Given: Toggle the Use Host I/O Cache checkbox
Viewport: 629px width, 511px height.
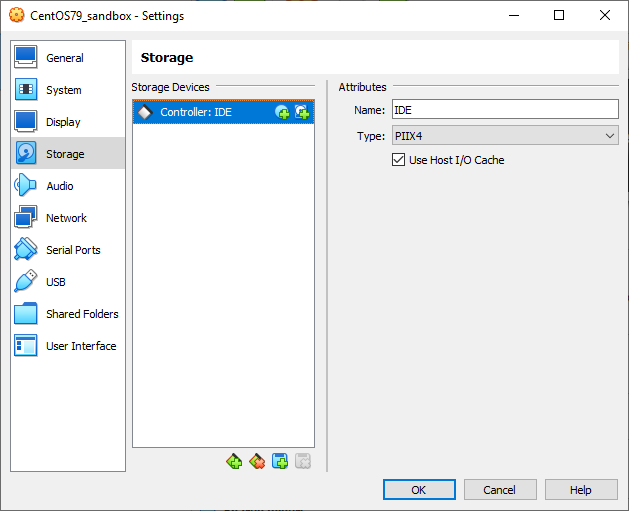Looking at the screenshot, I should coord(399,160).
